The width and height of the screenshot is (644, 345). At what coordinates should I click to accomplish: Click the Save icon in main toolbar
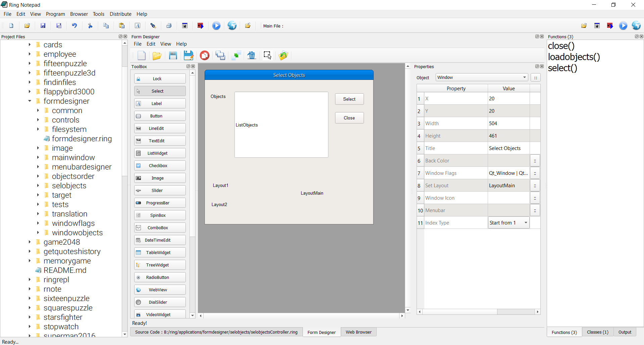43,26
